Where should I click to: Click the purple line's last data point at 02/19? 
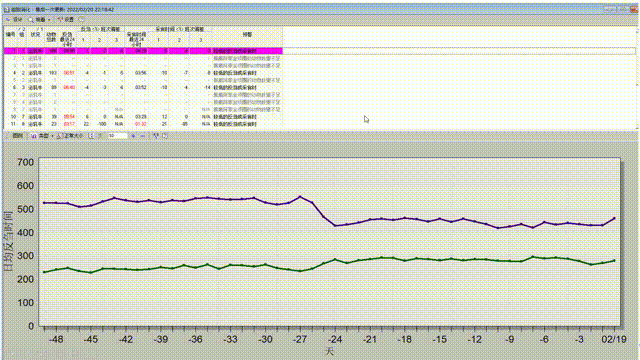[x=614, y=219]
